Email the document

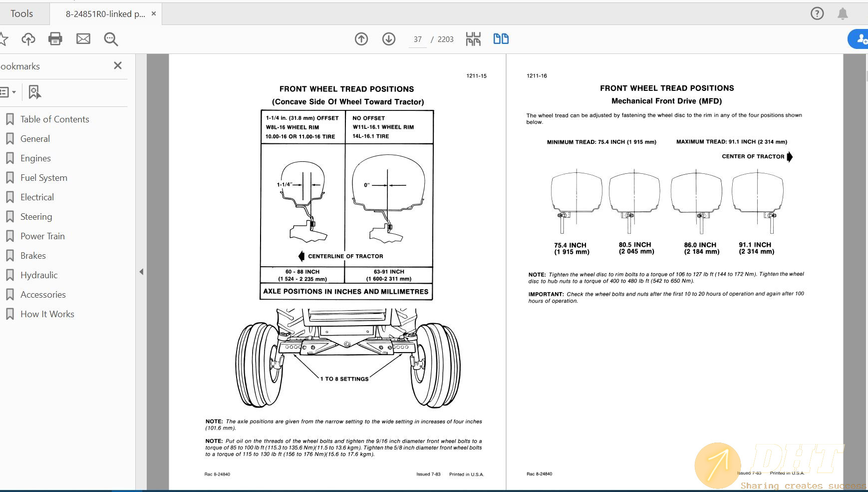(83, 38)
